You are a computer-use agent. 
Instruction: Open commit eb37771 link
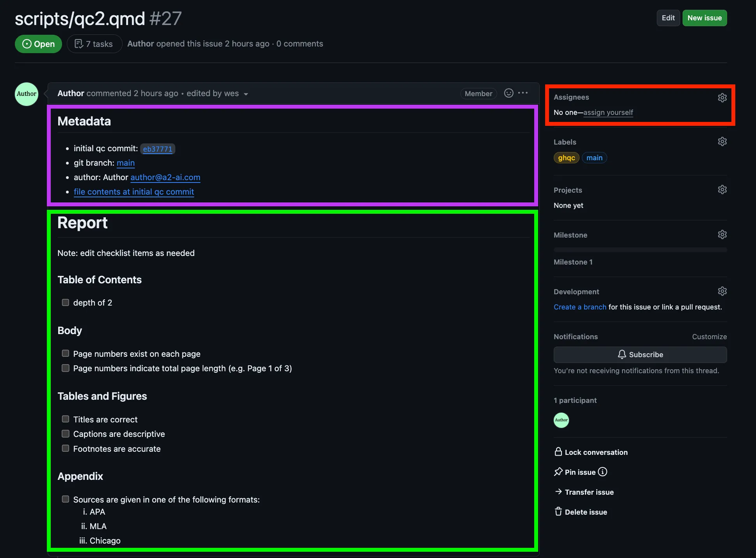click(x=157, y=149)
